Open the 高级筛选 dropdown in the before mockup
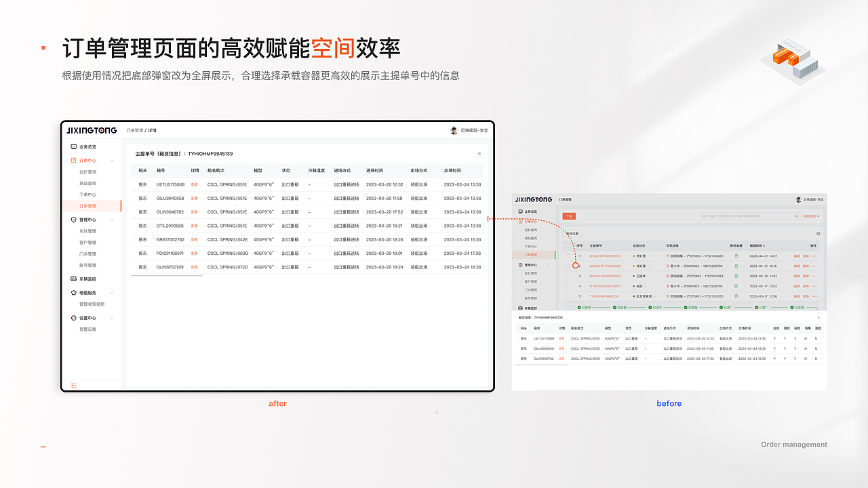Screen dimensions: 868x488 coord(811,216)
